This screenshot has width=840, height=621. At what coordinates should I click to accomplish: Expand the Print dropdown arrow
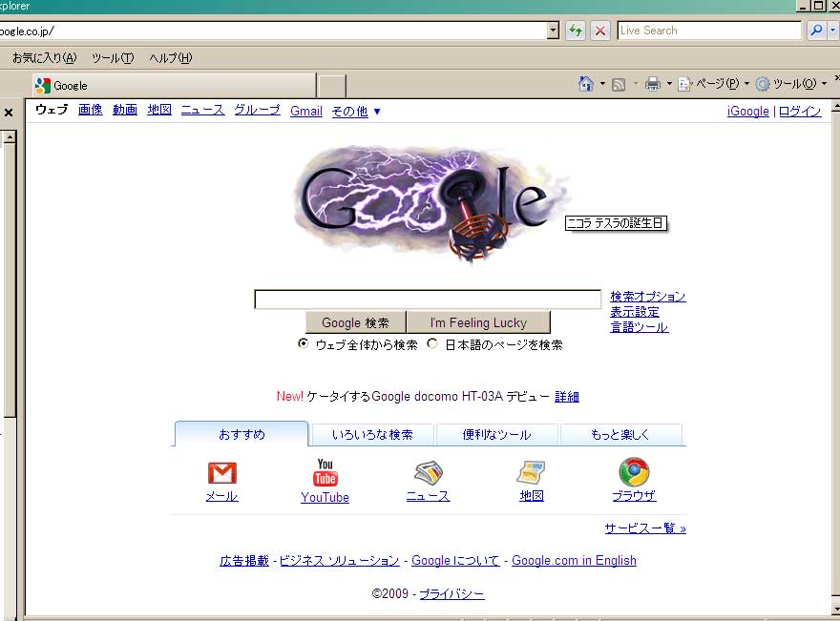pyautogui.click(x=669, y=84)
